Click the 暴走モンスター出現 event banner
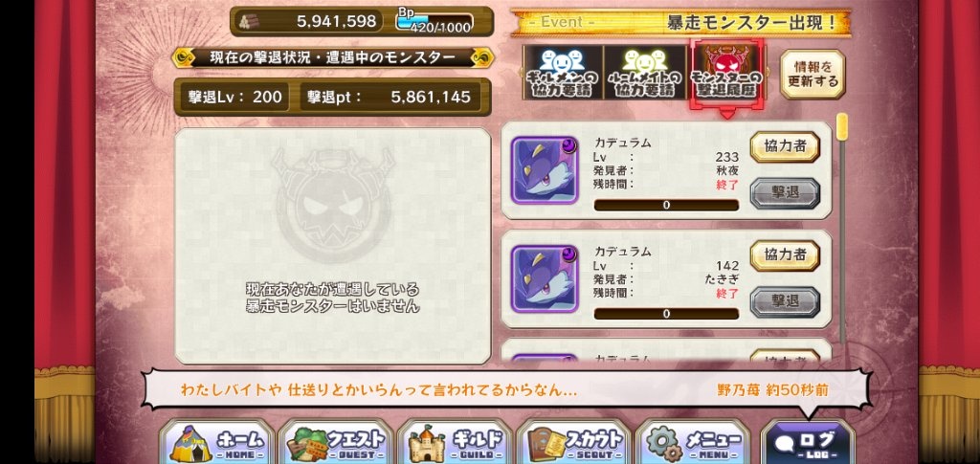 tap(681, 22)
